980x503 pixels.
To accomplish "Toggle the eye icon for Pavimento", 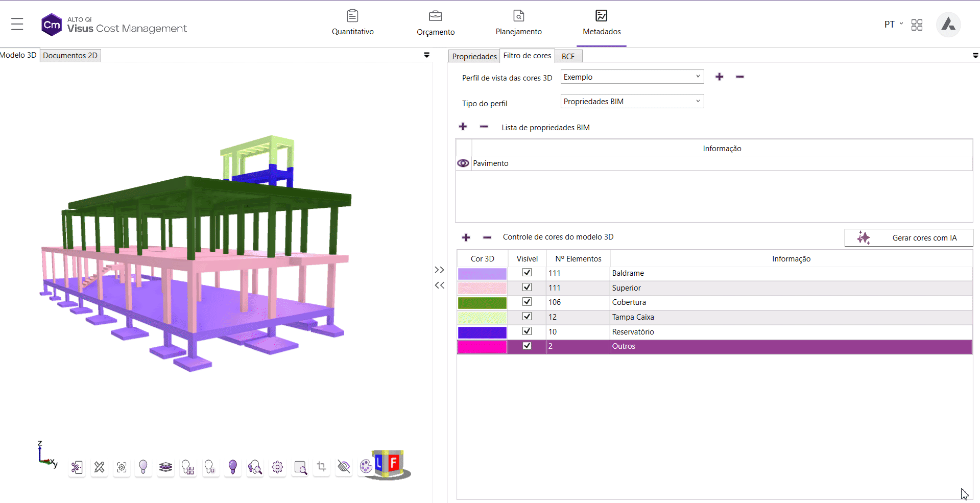I will click(x=463, y=163).
